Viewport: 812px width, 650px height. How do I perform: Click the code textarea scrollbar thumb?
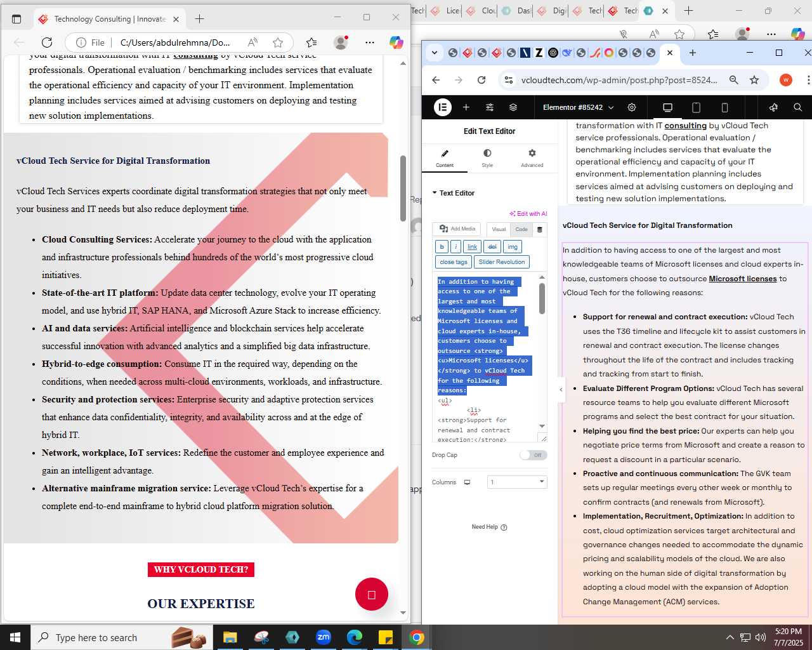(542, 298)
